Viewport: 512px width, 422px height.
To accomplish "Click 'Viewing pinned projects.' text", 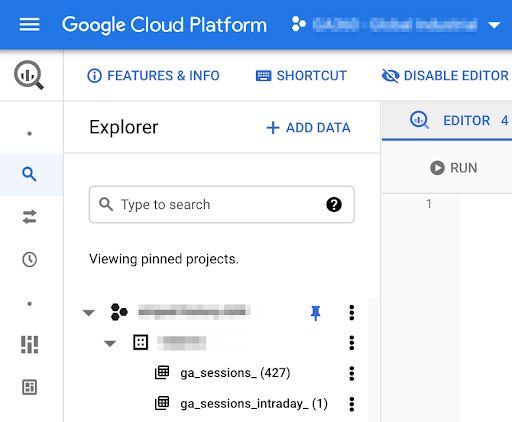I will click(164, 259).
